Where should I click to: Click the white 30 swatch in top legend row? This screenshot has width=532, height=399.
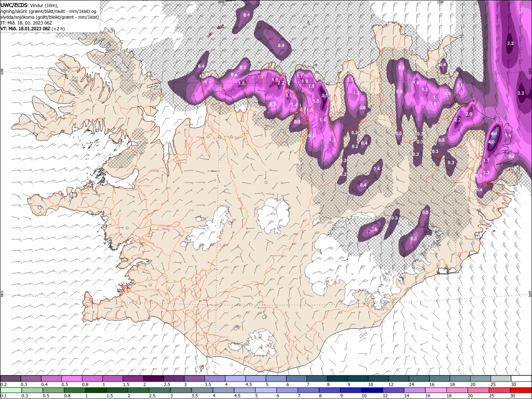(x=522, y=378)
